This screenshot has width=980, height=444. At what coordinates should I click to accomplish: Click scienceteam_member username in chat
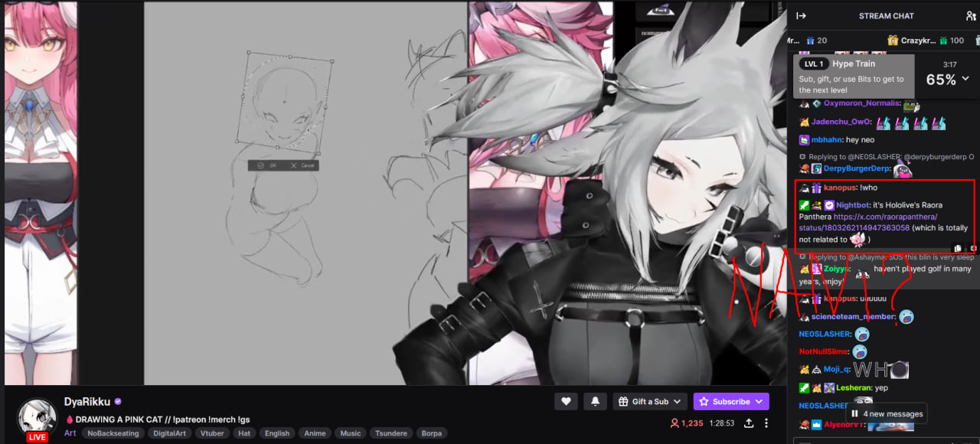[853, 316]
